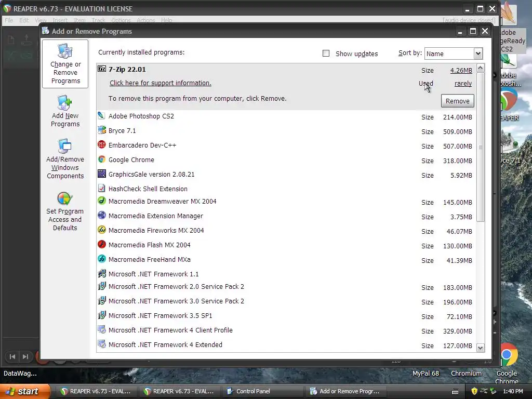This screenshot has height=399, width=532.
Task: Click the .NET Framework 4 Extended icon
Action: tap(101, 344)
